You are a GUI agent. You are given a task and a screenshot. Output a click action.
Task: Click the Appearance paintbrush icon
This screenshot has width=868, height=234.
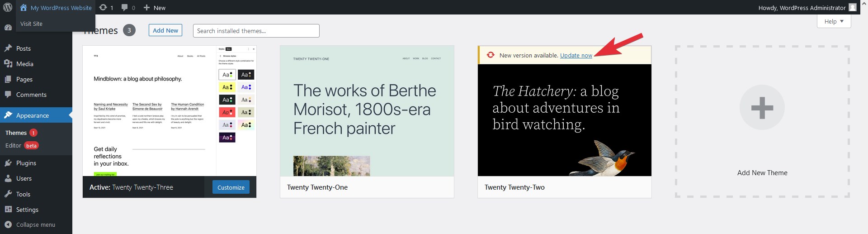click(x=8, y=115)
